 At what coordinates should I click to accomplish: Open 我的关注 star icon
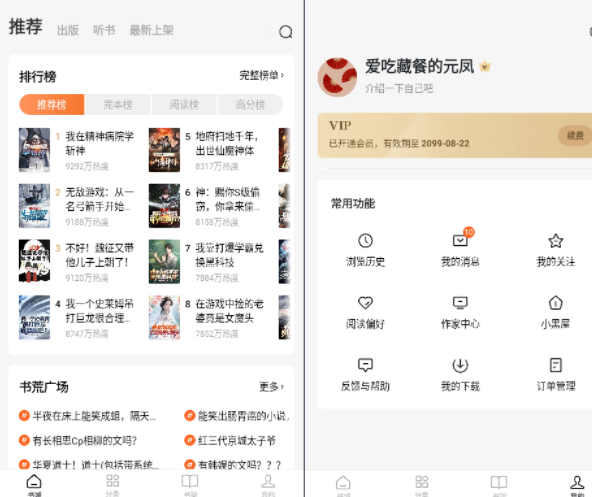pos(555,241)
